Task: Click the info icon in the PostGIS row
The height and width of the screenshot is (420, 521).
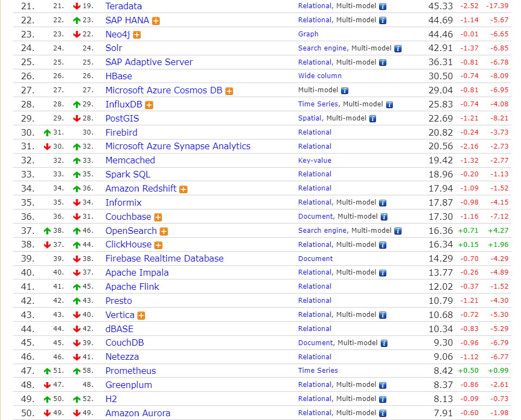Action: coord(373,118)
